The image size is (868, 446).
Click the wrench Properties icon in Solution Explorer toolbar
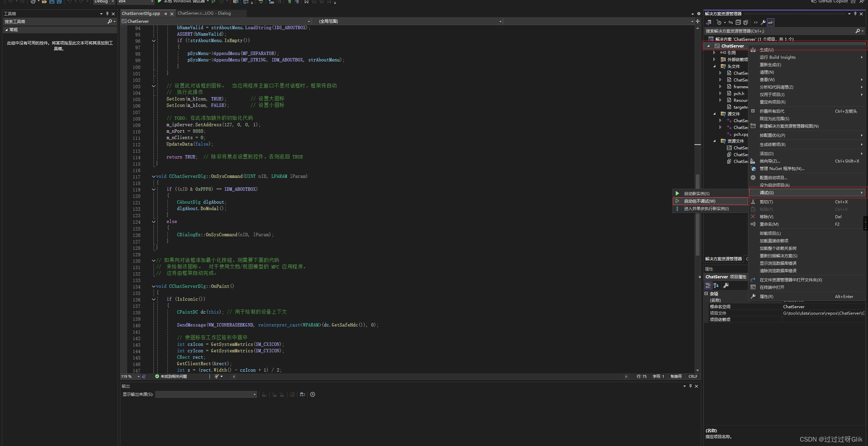[x=763, y=22]
